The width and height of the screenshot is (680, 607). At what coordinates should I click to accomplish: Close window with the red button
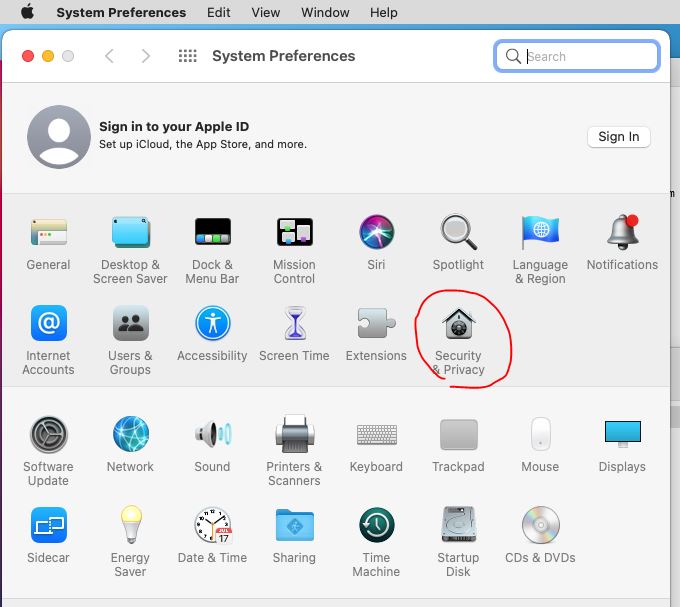(x=28, y=56)
